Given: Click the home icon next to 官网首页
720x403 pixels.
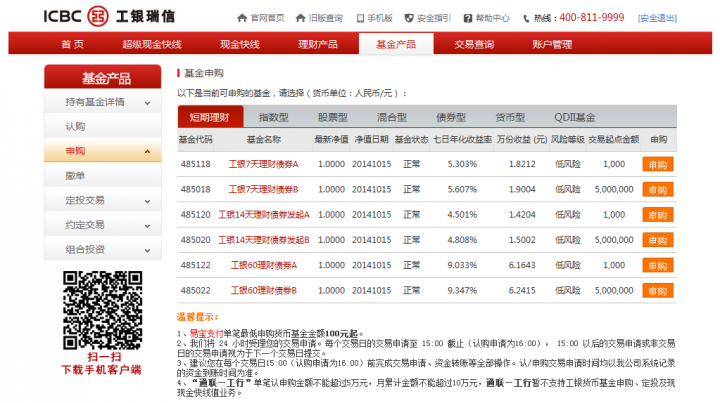Looking at the screenshot, I should (242, 18).
